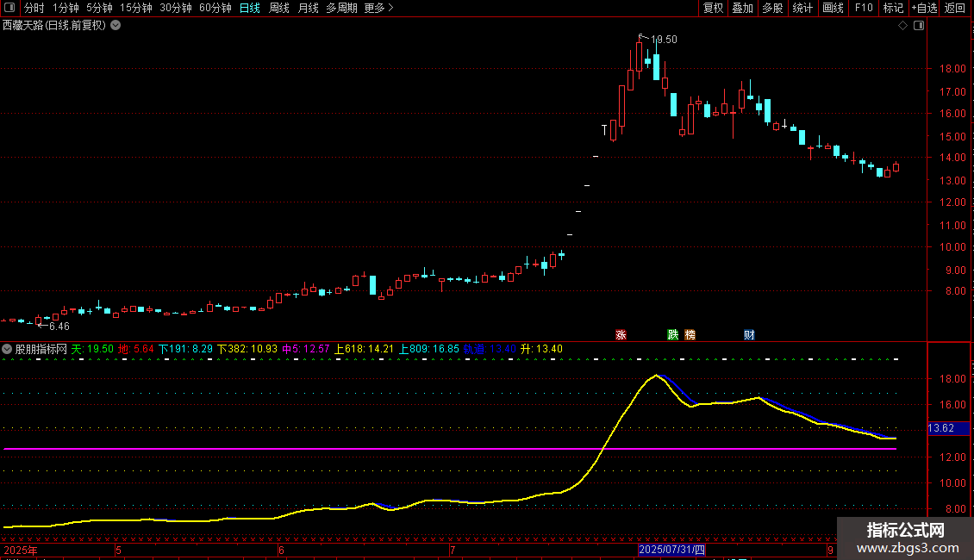Click month 6 on the time axis
Screen dimensions: 974x560
pos(281,550)
